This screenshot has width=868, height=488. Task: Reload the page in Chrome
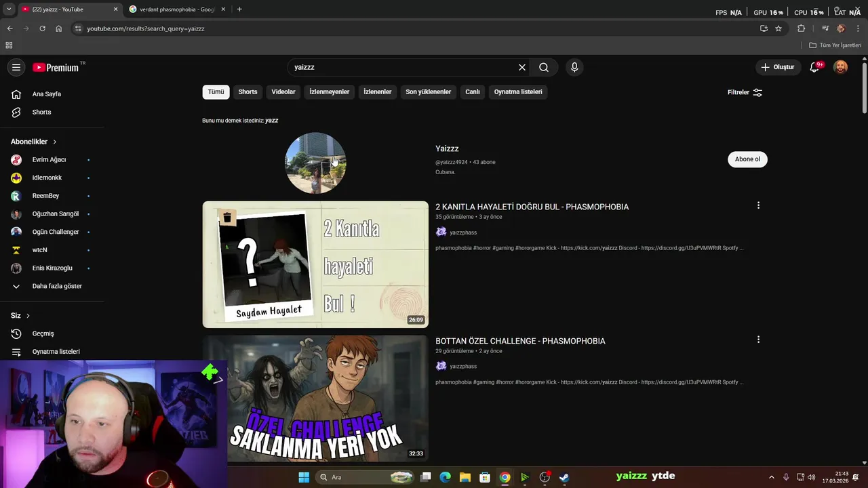point(42,28)
